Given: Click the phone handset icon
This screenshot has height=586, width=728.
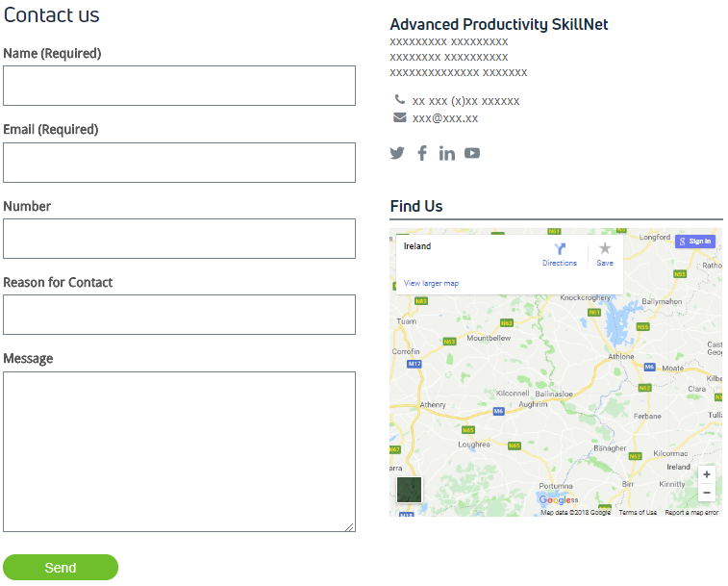Looking at the screenshot, I should 400,99.
